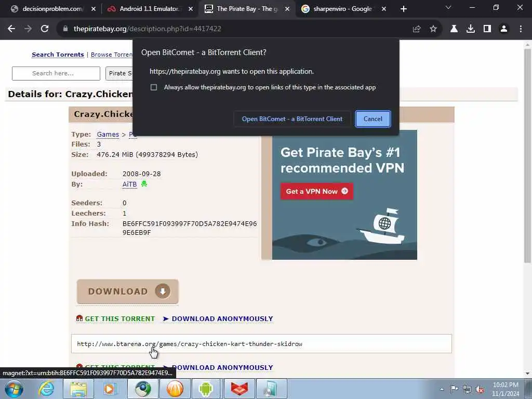Click the first GET THIS TORRENT link

tap(119, 319)
